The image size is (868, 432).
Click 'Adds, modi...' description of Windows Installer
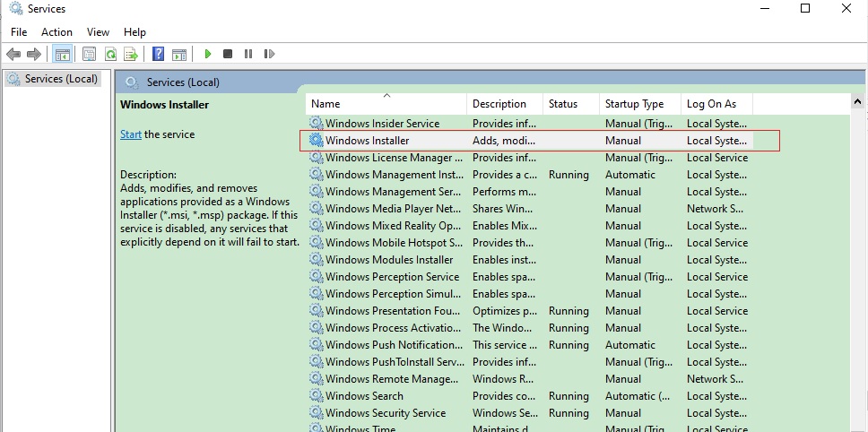tap(504, 141)
